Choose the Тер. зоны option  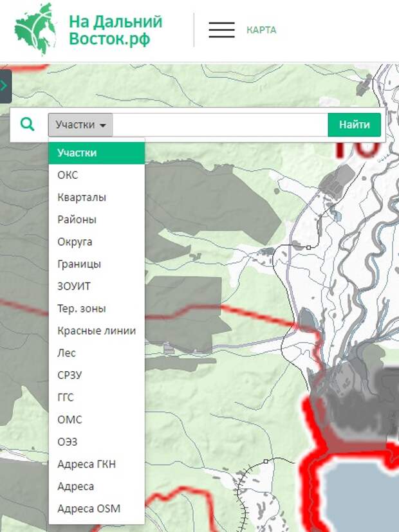pos(82,309)
